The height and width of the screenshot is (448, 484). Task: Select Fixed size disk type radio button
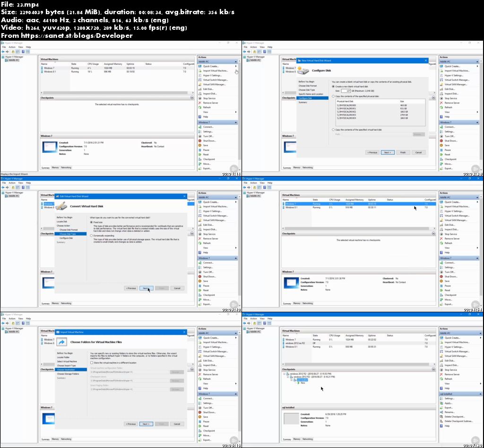pyautogui.click(x=91, y=222)
